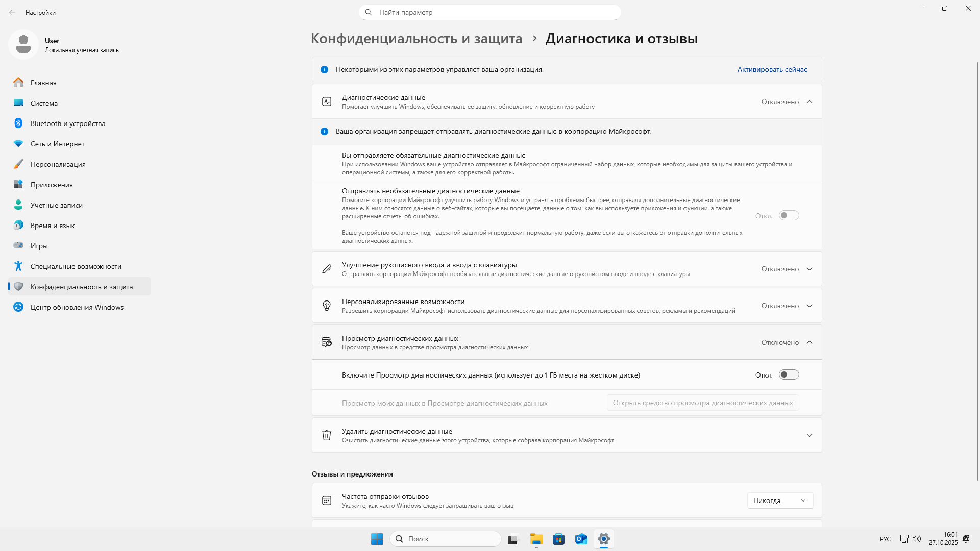Launch File Explorer from the taskbar
Screen dimensions: 980x551
pos(535,539)
